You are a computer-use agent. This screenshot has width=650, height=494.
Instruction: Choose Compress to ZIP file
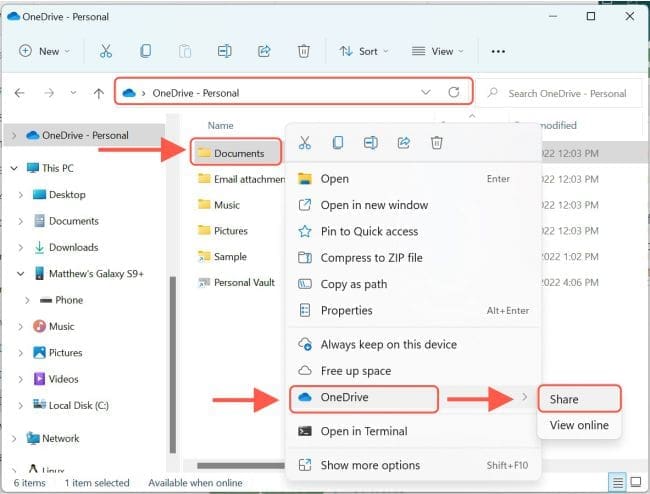coord(371,257)
